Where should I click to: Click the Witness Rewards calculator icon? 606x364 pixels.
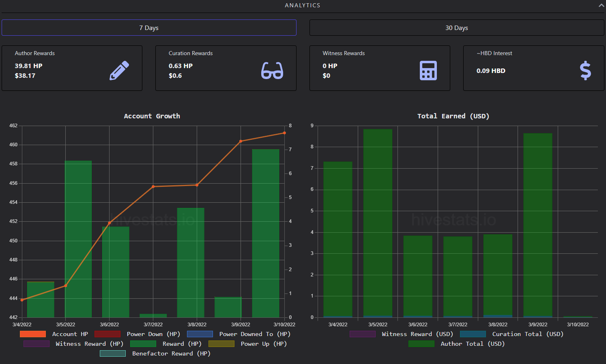tap(428, 71)
